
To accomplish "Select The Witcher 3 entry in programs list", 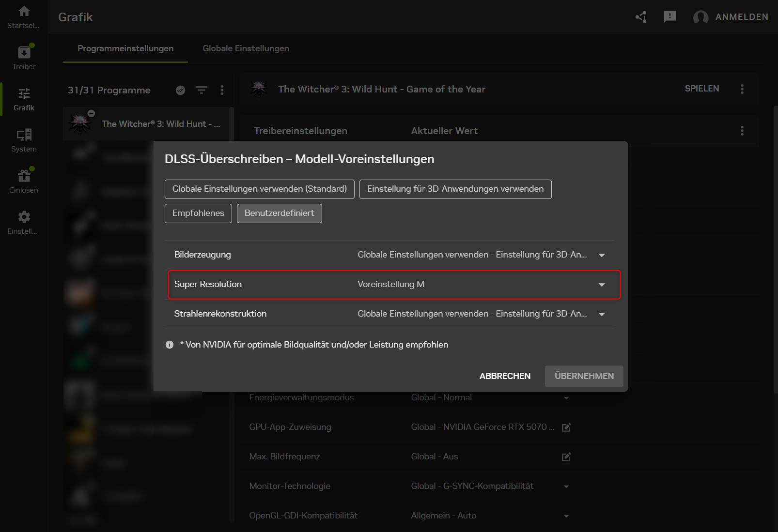I will coord(146,124).
